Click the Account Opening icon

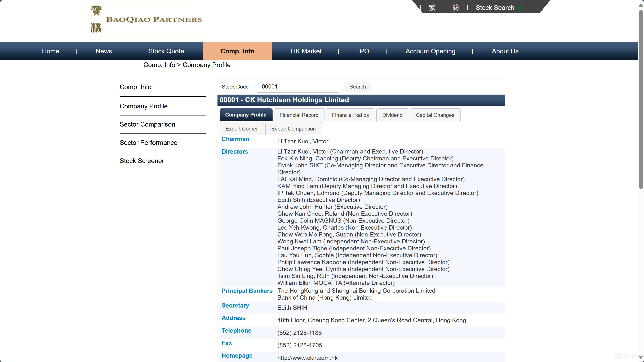(430, 51)
